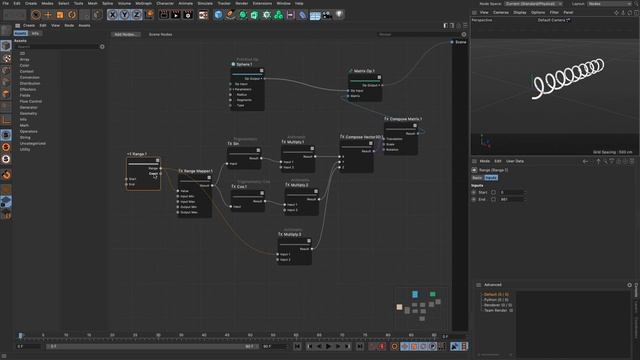640x360 pixels.
Task: Collapse the Compose Matrix.1 node
Action: (415, 126)
